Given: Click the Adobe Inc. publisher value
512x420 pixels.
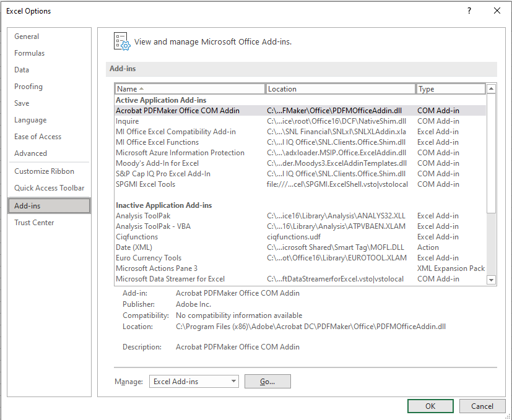Looking at the screenshot, I should coord(193,304).
